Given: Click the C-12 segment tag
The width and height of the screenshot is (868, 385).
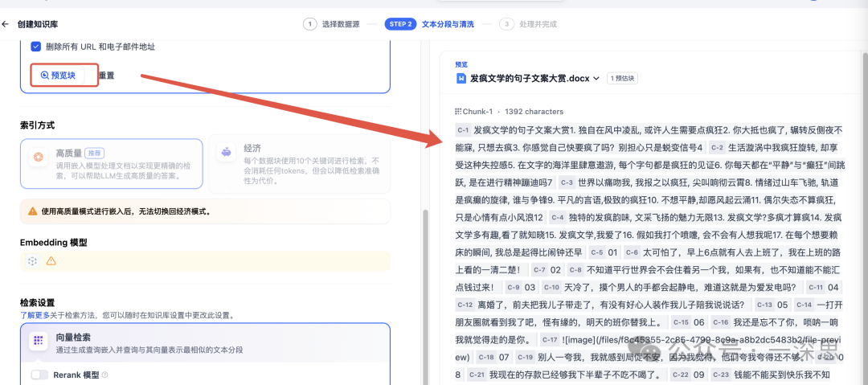Looking at the screenshot, I should click(x=465, y=305).
